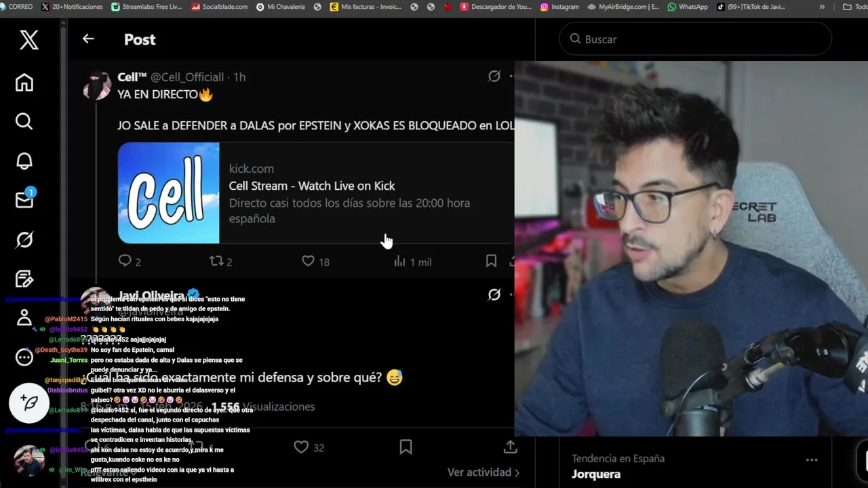Click the compose Post round button
This screenshot has width=868, height=488.
[28, 403]
